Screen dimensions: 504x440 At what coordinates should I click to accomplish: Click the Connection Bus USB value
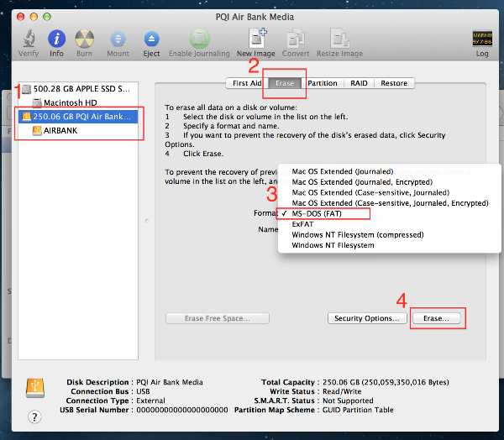[x=143, y=391]
